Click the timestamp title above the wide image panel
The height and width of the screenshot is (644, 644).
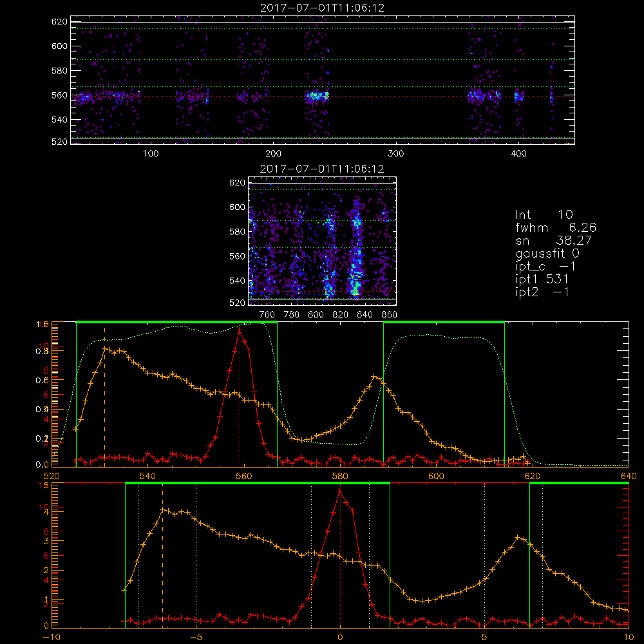[x=322, y=8]
